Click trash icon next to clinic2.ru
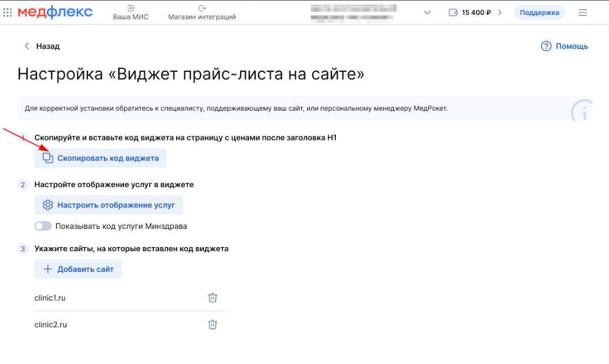Image resolution: width=609 pixels, height=364 pixels. [x=212, y=325]
